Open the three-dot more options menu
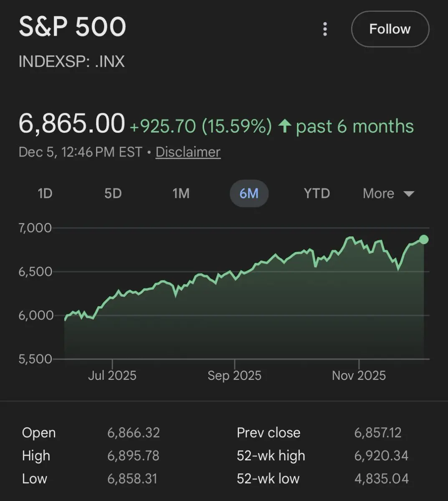The width and height of the screenshot is (448, 501). point(325,29)
